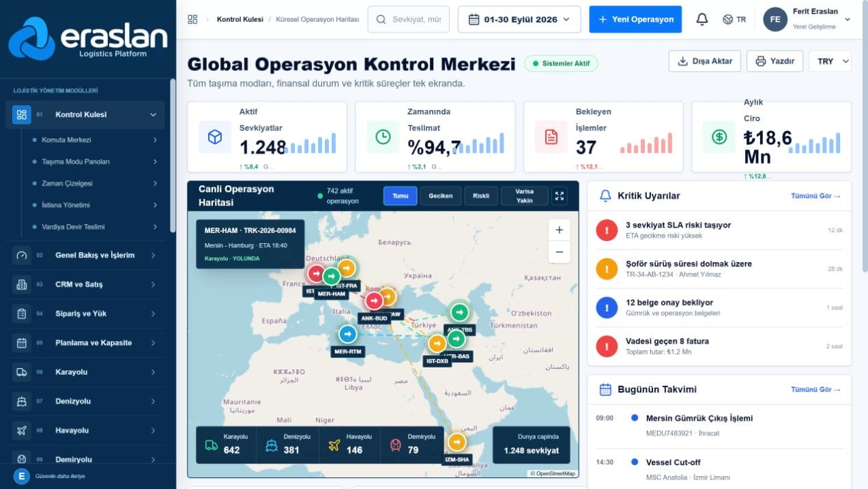Select the Tumu map filter
868x489 pixels.
(400, 196)
